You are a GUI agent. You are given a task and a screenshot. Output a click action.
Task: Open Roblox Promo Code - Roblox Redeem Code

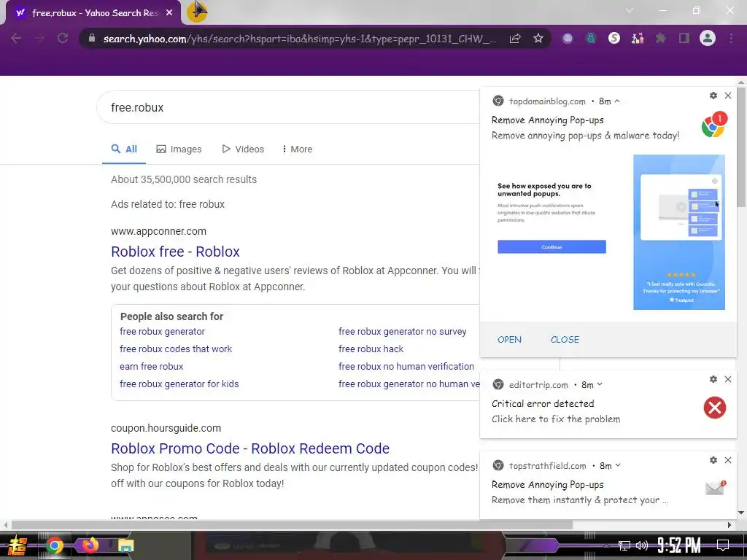point(250,448)
